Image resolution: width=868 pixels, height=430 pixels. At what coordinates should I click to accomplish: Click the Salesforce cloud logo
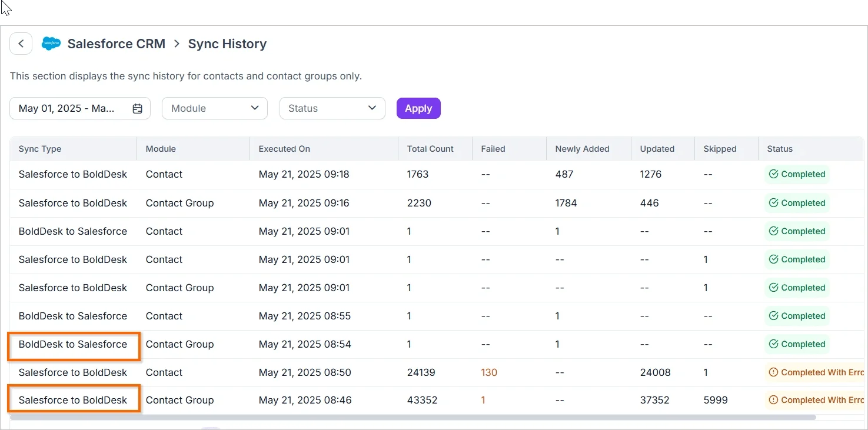coord(51,44)
